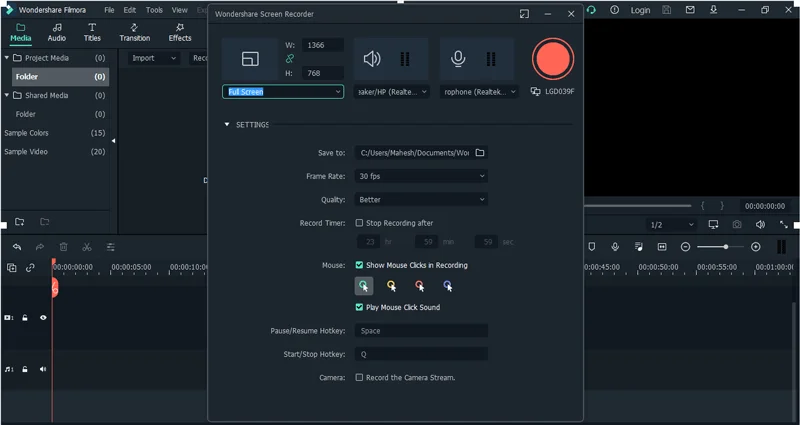The image size is (800, 425).
Task: Enable the Stop Recording after checkbox
Action: pos(359,223)
